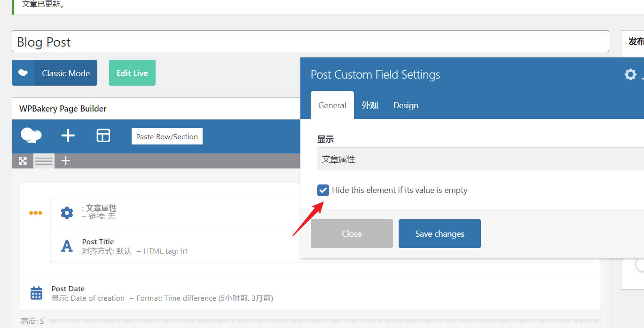644x328 pixels.
Task: Click the WPBakery Page Builder panel title
Action: point(63,109)
